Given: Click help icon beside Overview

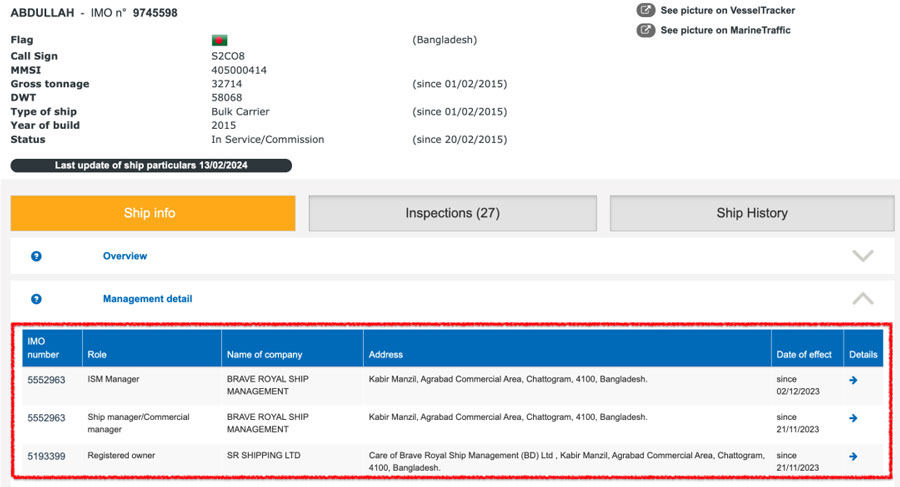Looking at the screenshot, I should [36, 256].
